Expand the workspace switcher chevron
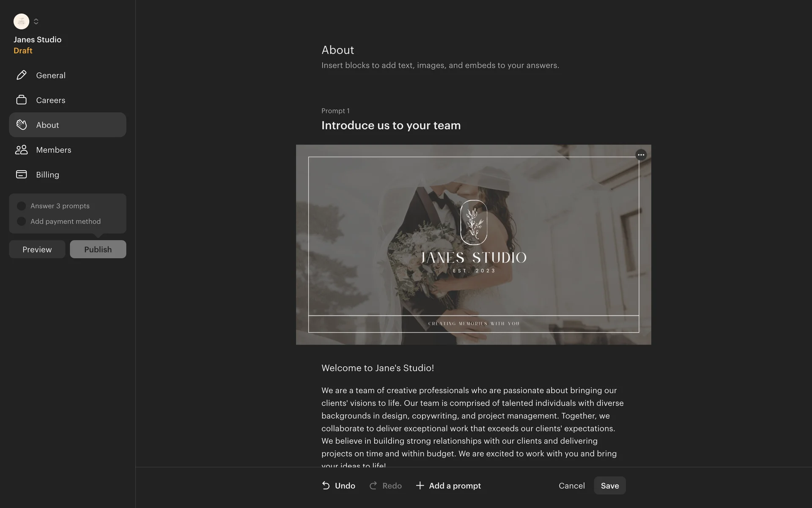Image resolution: width=812 pixels, height=508 pixels. click(36, 22)
